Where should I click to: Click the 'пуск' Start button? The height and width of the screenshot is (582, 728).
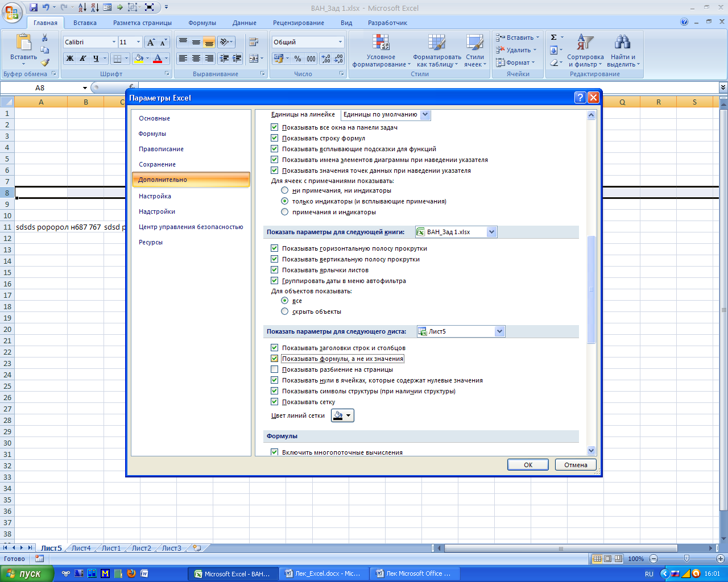click(27, 573)
